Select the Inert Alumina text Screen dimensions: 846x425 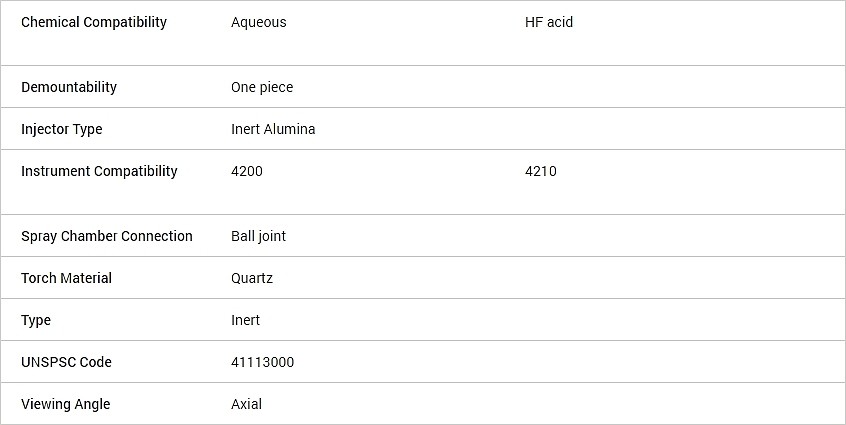pos(273,129)
